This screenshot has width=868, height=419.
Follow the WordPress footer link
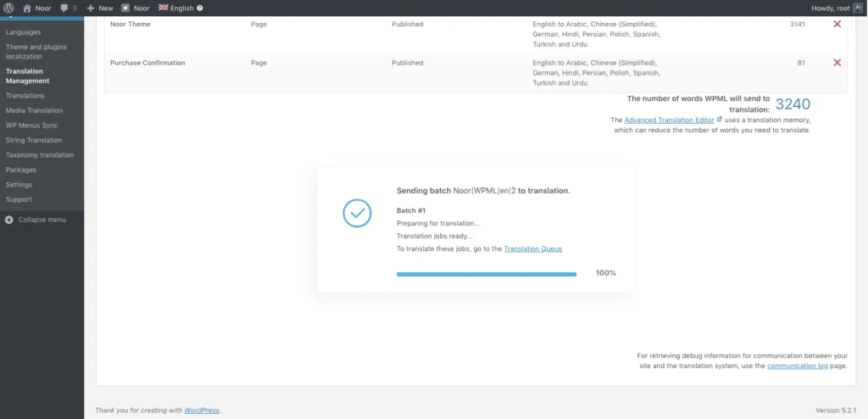(202, 411)
